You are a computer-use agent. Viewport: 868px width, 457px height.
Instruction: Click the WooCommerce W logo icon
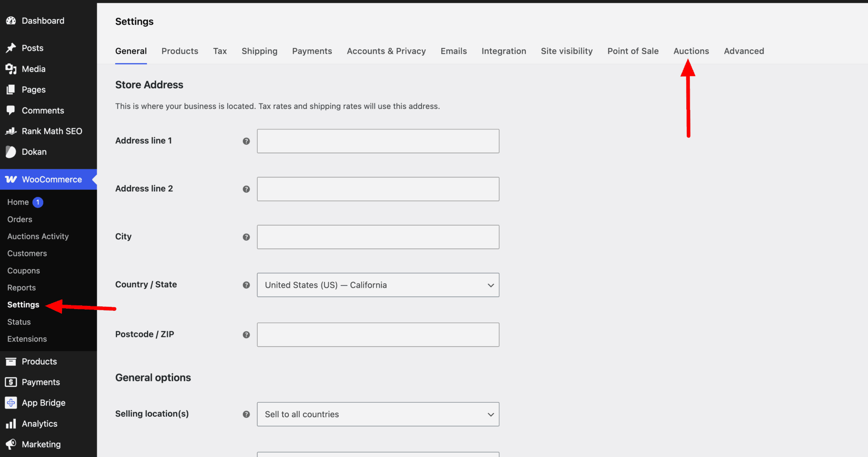coord(11,180)
